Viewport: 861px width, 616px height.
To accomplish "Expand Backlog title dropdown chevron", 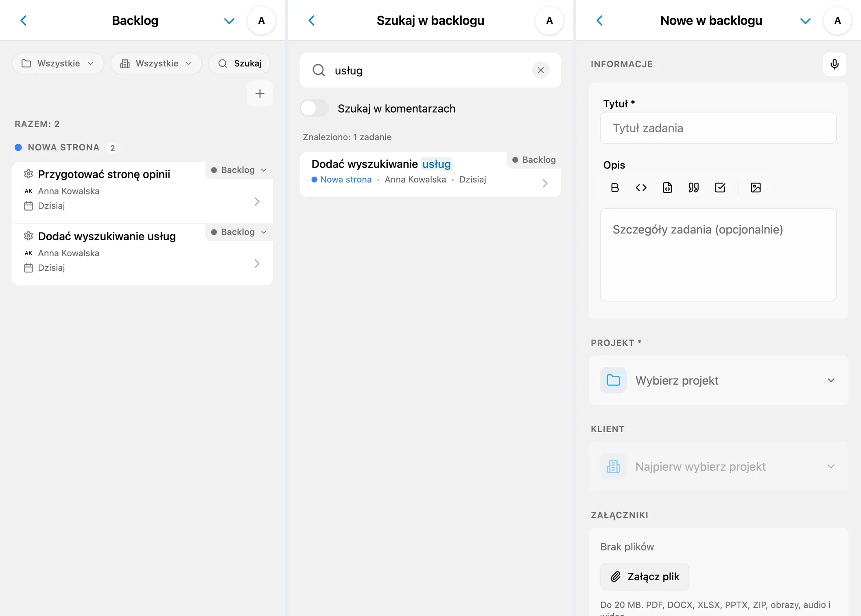I will click(x=229, y=21).
